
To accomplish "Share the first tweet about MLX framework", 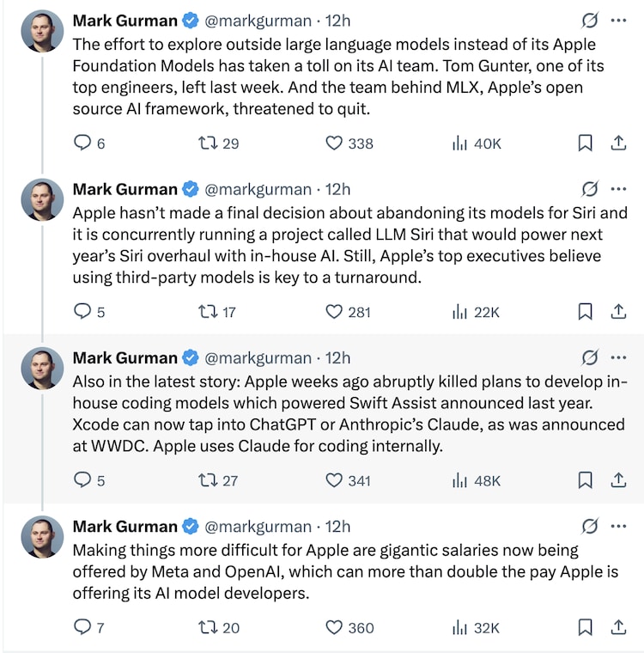I will [618, 143].
